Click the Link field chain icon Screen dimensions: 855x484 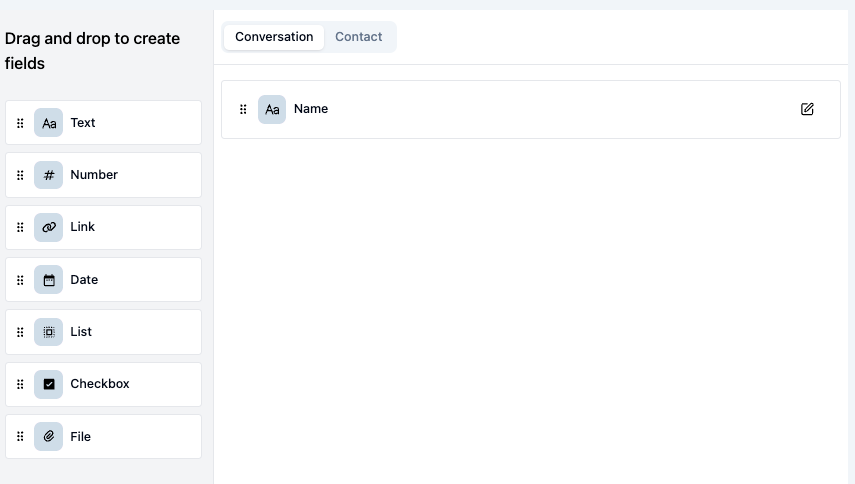[x=49, y=227]
